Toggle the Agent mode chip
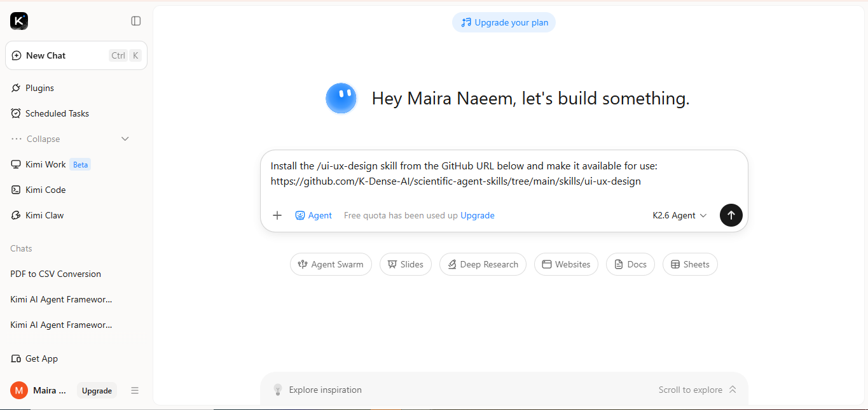Screen dimensions: 868x410 point(313,215)
